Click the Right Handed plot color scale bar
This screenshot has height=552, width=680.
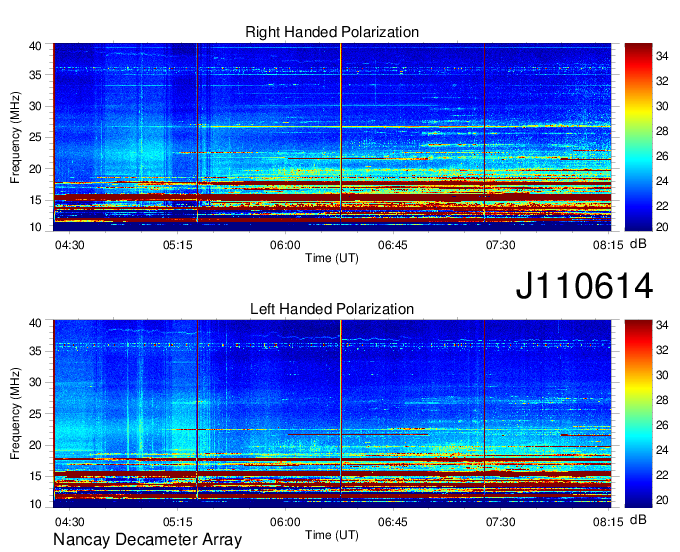point(638,137)
